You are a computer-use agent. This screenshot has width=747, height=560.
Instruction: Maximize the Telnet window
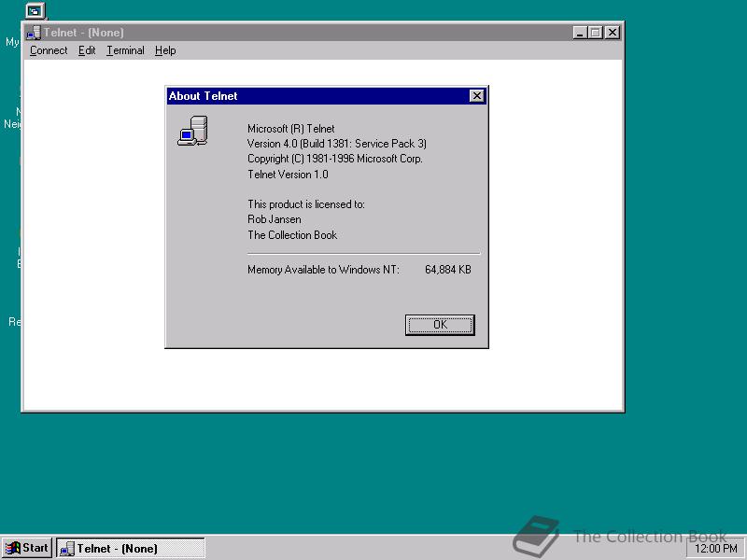click(595, 33)
